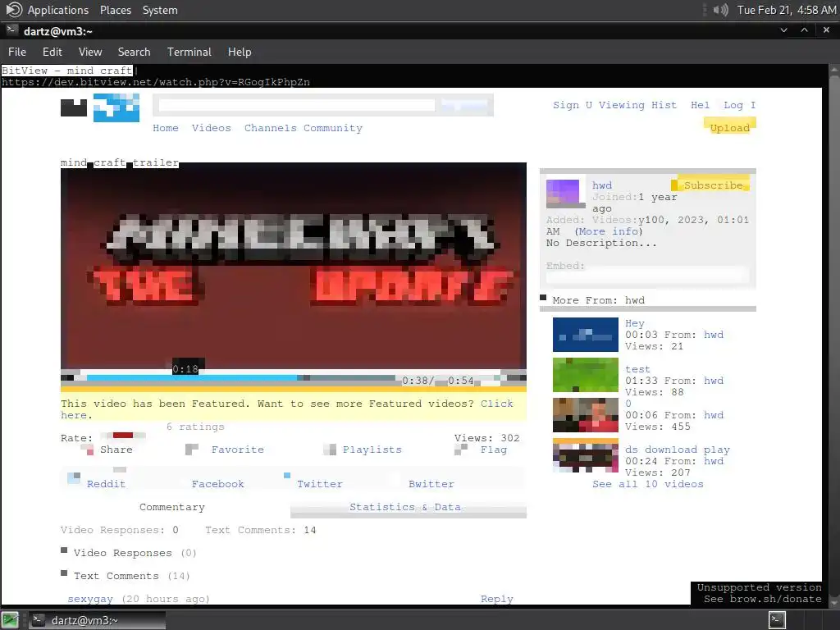The width and height of the screenshot is (840, 630).
Task: Click the clock showing Tue Feb 21
Action: click(787, 10)
